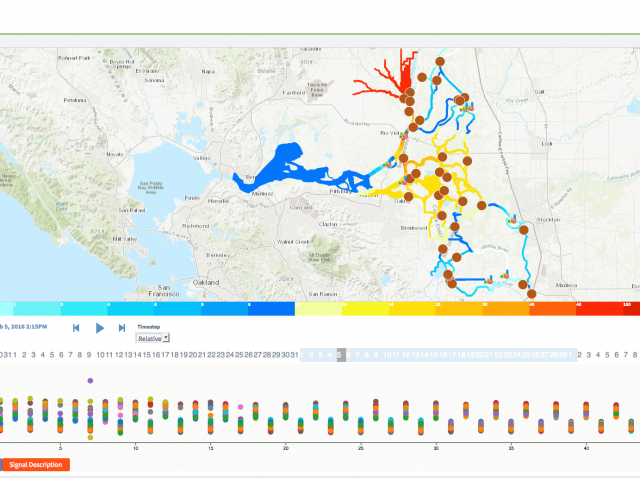Click the 'Walnut Creek' map label
This screenshot has height=480, width=640.
pos(293,242)
